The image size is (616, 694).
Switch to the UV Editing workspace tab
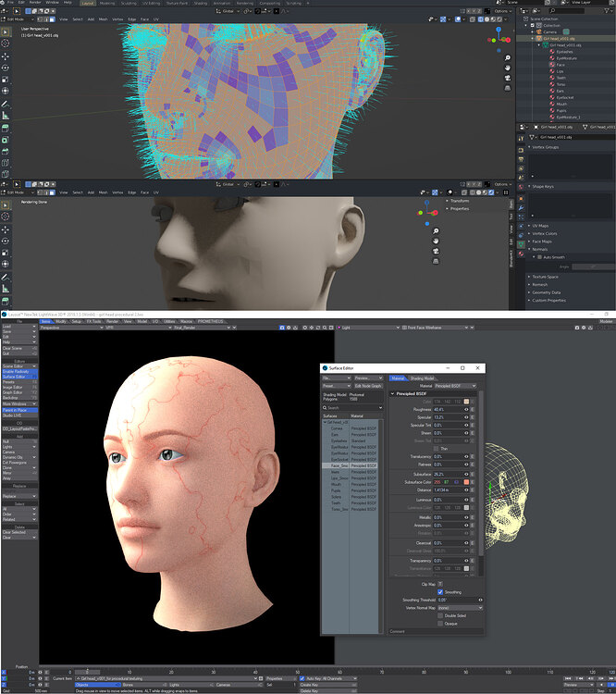pos(152,3)
